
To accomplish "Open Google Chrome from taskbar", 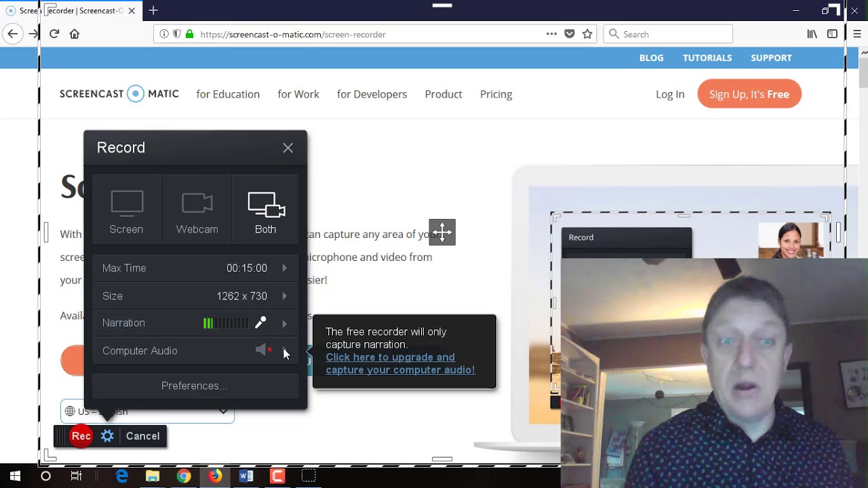I will pyautogui.click(x=184, y=476).
